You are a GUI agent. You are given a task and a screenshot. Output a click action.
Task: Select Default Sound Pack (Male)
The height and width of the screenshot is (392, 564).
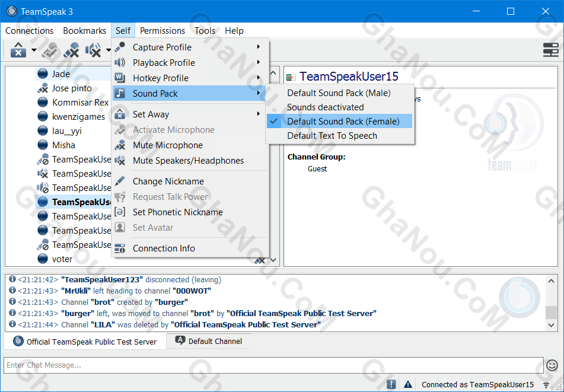pyautogui.click(x=340, y=93)
